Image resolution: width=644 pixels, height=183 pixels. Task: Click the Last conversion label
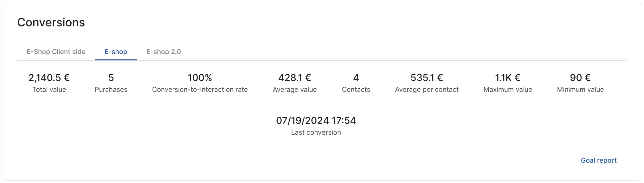tap(316, 132)
